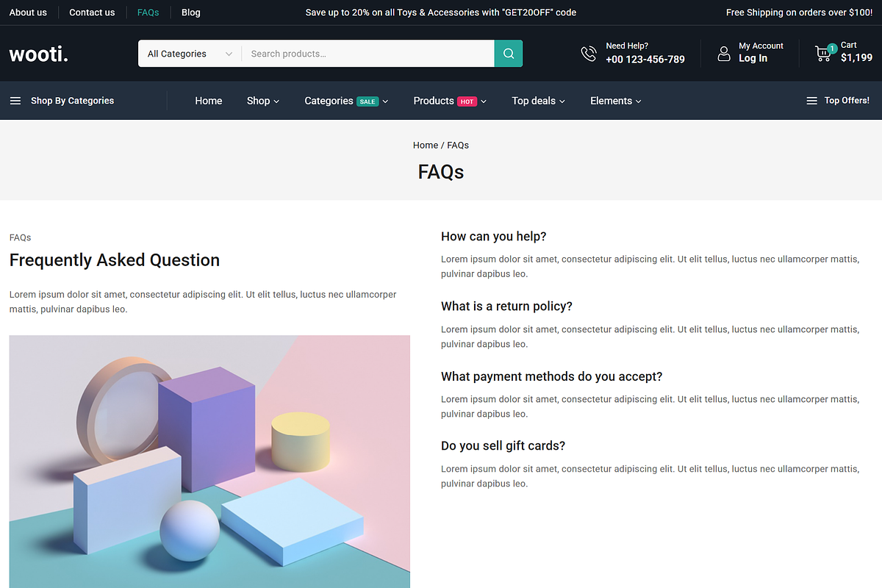Open the shopping cart icon
Screen dimensions: 882x588
[824, 53]
